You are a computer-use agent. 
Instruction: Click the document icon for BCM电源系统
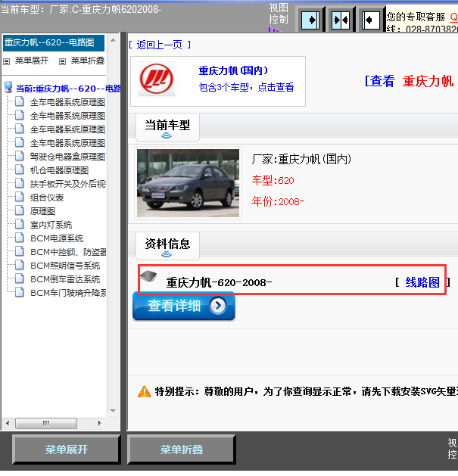(x=20, y=238)
